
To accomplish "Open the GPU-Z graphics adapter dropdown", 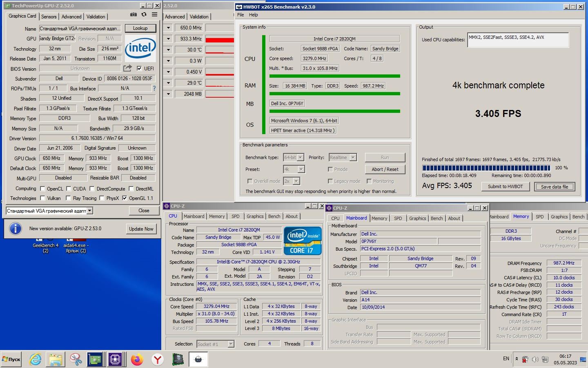I will [89, 211].
